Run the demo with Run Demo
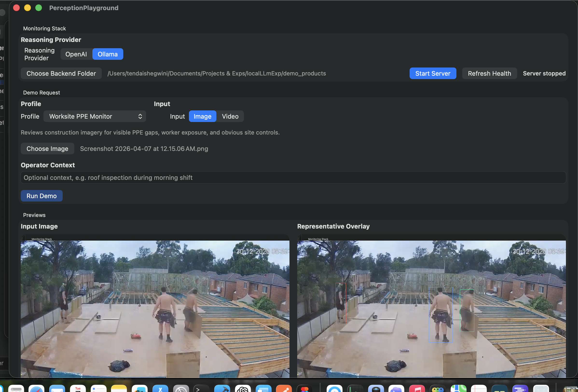This screenshot has height=392, width=578. (x=41, y=196)
